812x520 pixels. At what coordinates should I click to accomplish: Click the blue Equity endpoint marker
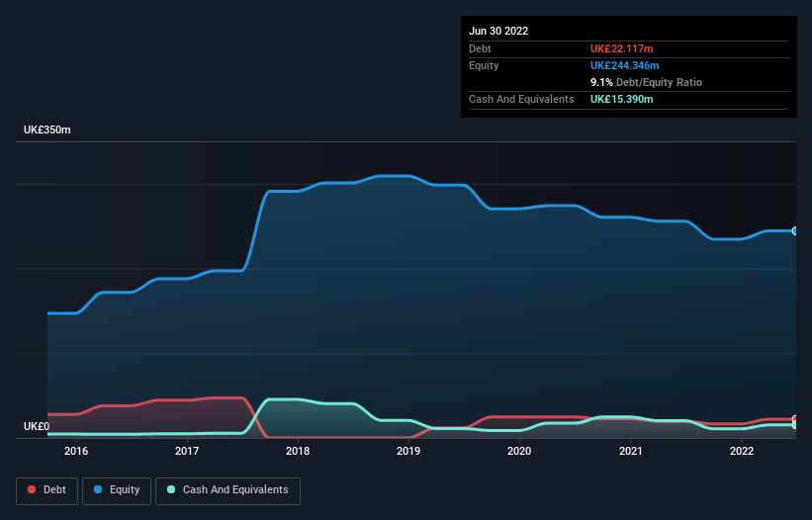pyautogui.click(x=795, y=230)
